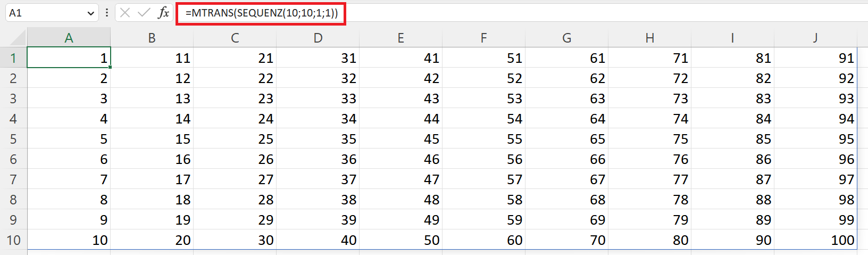The image size is (868, 255).
Task: Select column G header
Action: coord(566,38)
